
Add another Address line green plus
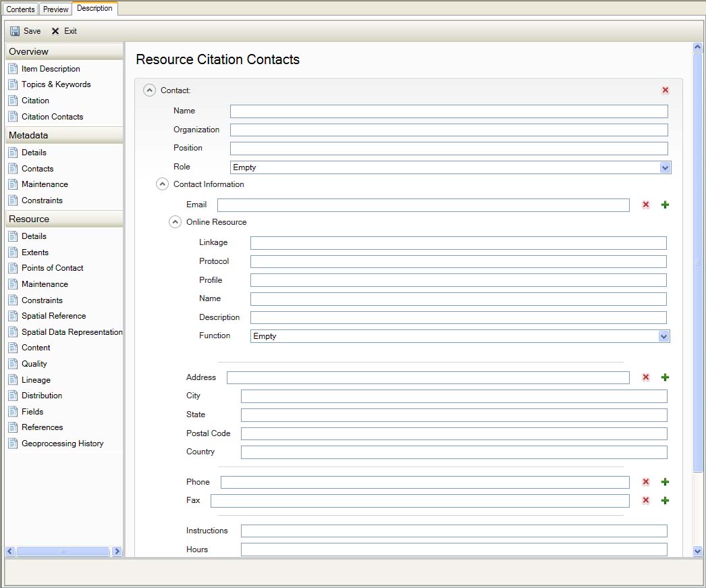(665, 377)
